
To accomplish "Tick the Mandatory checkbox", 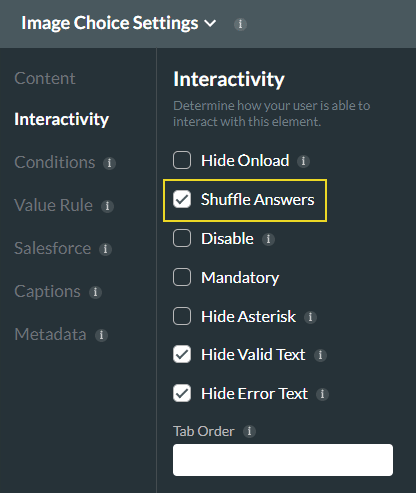I will [182, 277].
